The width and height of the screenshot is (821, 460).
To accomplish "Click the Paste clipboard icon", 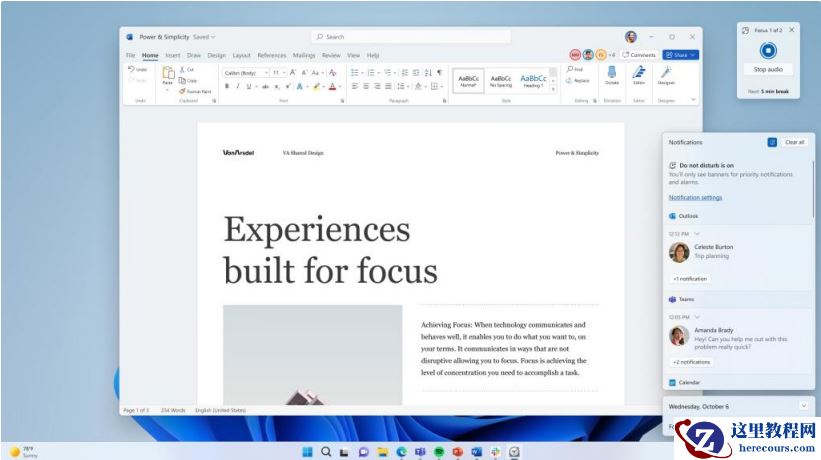I will (168, 74).
